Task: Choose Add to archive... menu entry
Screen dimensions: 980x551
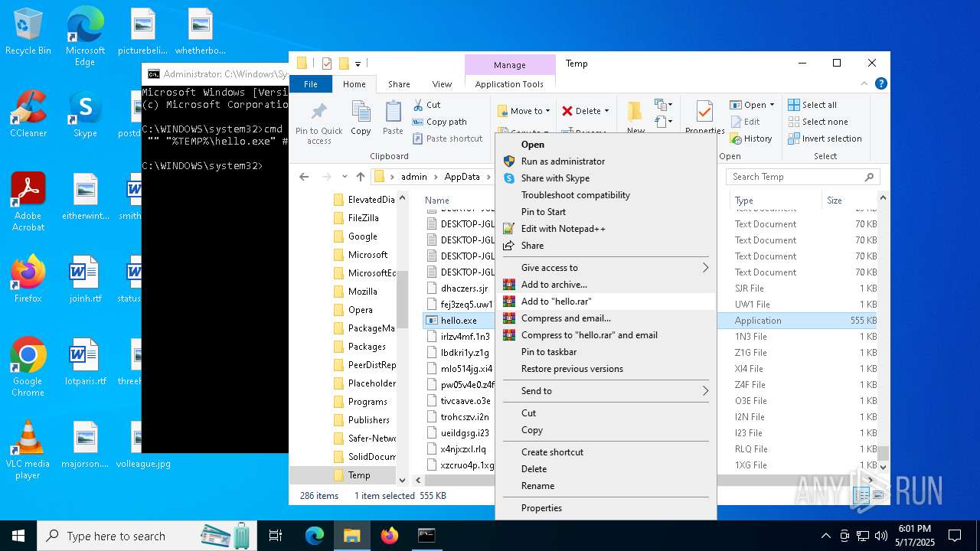Action: (605, 285)
